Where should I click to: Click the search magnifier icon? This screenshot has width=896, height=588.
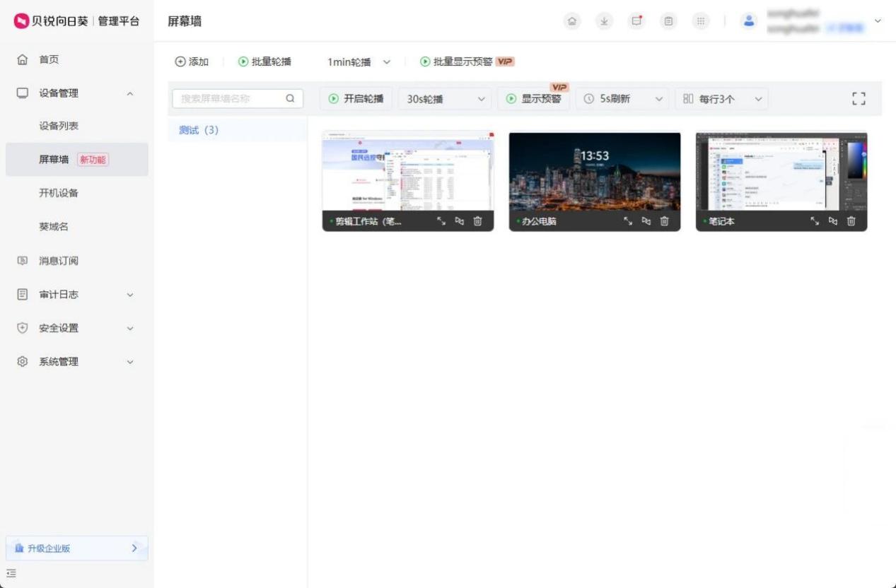click(x=290, y=99)
